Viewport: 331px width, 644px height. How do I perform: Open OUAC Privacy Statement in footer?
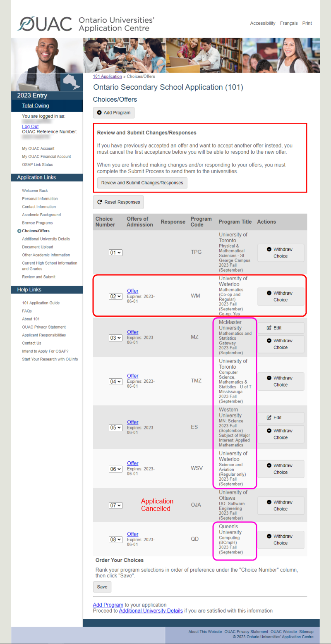click(x=246, y=632)
